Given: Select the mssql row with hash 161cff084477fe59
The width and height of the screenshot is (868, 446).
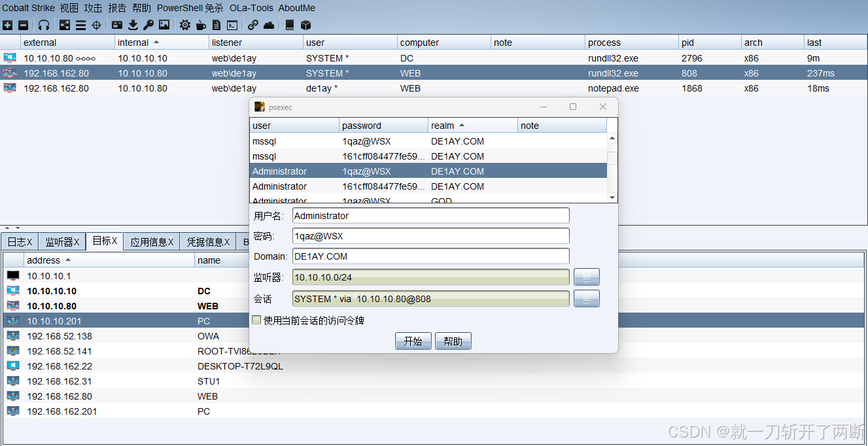Looking at the screenshot, I should [428, 156].
